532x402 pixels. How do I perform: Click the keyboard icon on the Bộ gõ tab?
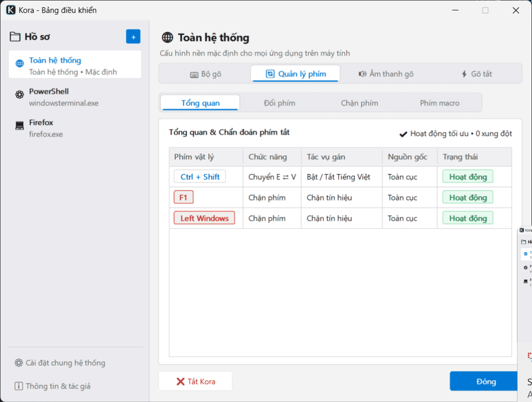(x=194, y=75)
